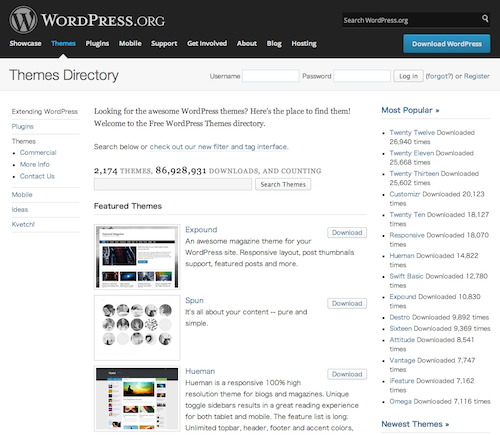Open Omega in Most Popular
500x435 pixels.
[401, 401]
